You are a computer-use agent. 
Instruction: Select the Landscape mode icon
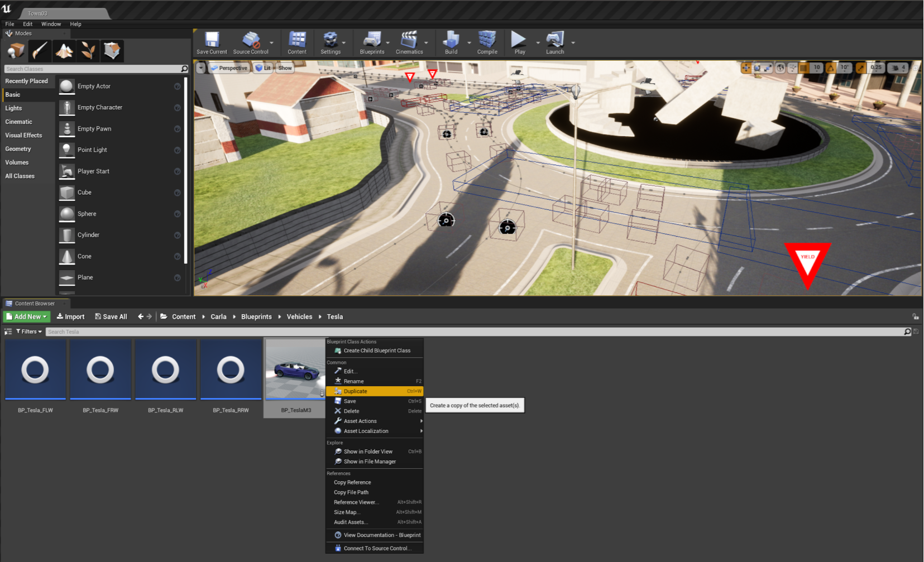tap(64, 51)
